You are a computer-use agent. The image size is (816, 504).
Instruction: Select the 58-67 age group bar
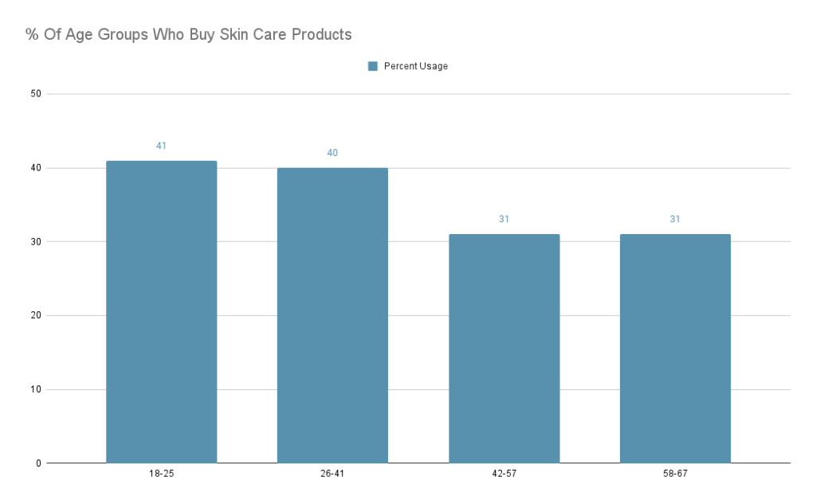point(675,349)
